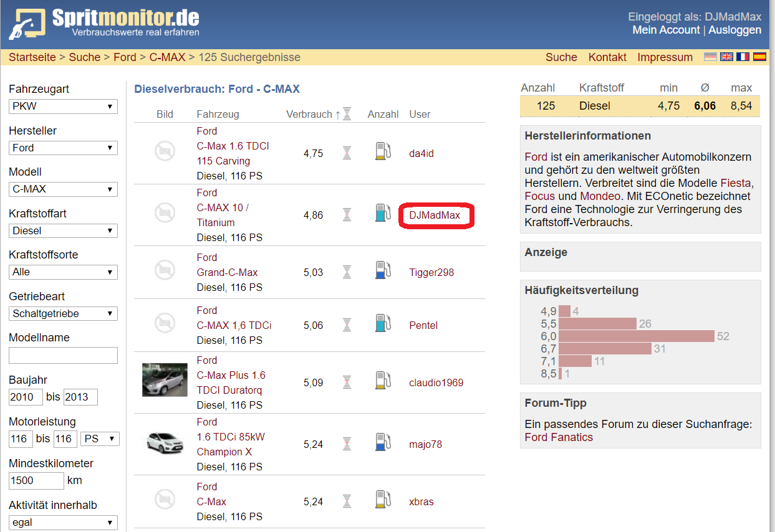
Task: Switch language via Spanish flag
Action: pyautogui.click(x=759, y=57)
